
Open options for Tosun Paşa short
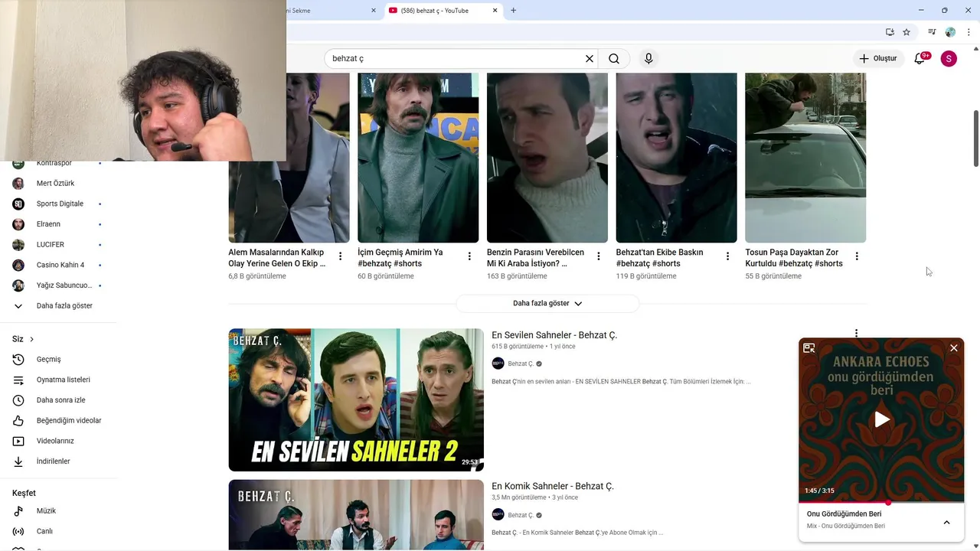click(857, 256)
